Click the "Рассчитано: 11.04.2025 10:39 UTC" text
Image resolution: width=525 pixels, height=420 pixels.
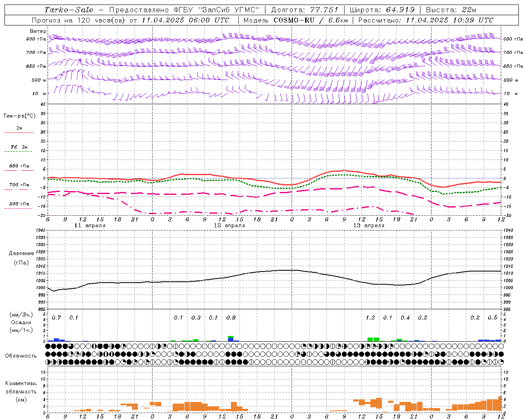tap(426, 20)
